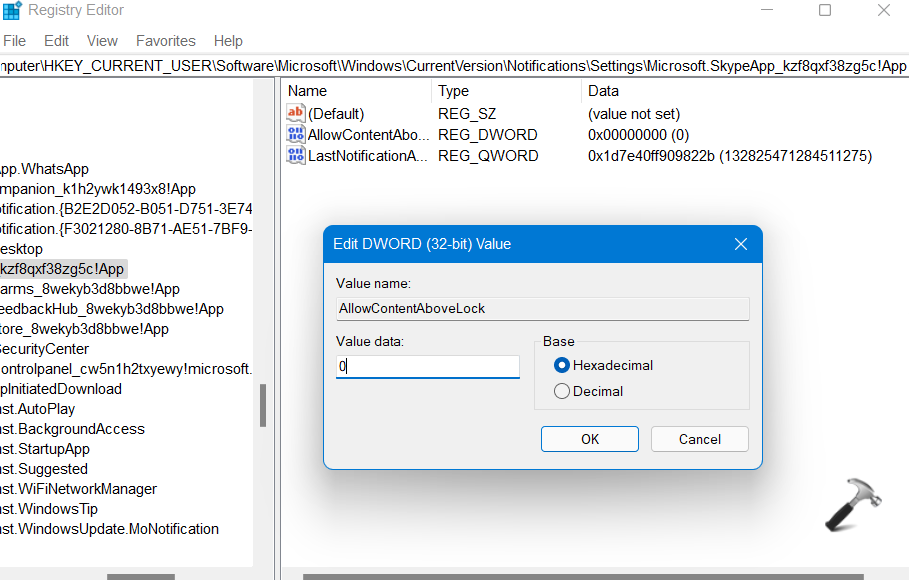Image resolution: width=909 pixels, height=580 pixels.
Task: Click the Registry Editor app icon in title bar
Action: [x=12, y=11]
